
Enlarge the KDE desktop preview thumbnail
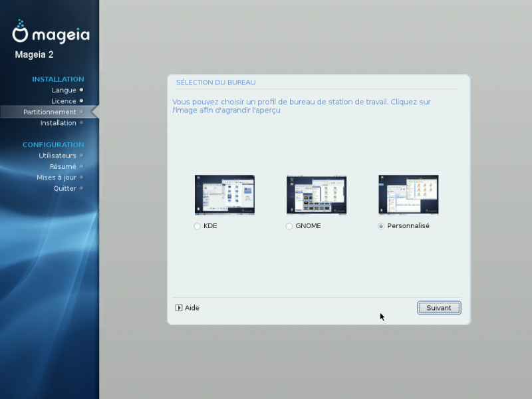pyautogui.click(x=225, y=195)
